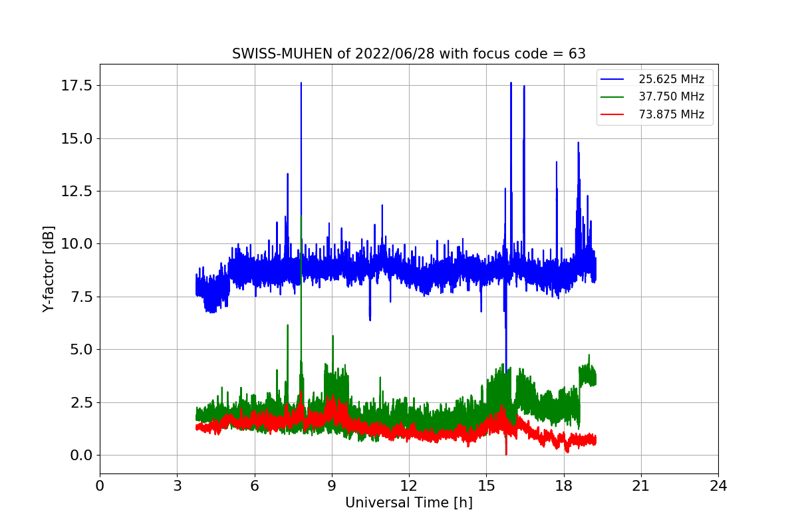The image size is (798, 532).
Task: Click the Universal Time [h] axis label
Action: 409,503
